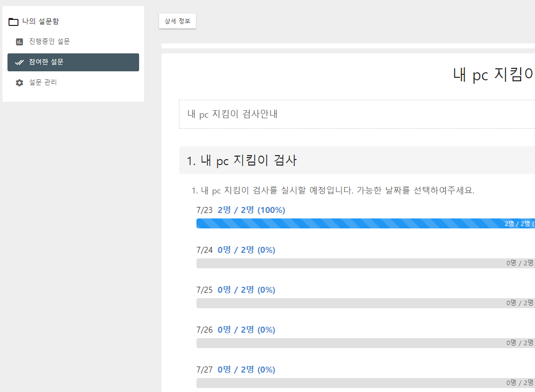Viewport: 535px width, 392px height.
Task: Select the 참여한 설문 menu item
Action: [73, 62]
